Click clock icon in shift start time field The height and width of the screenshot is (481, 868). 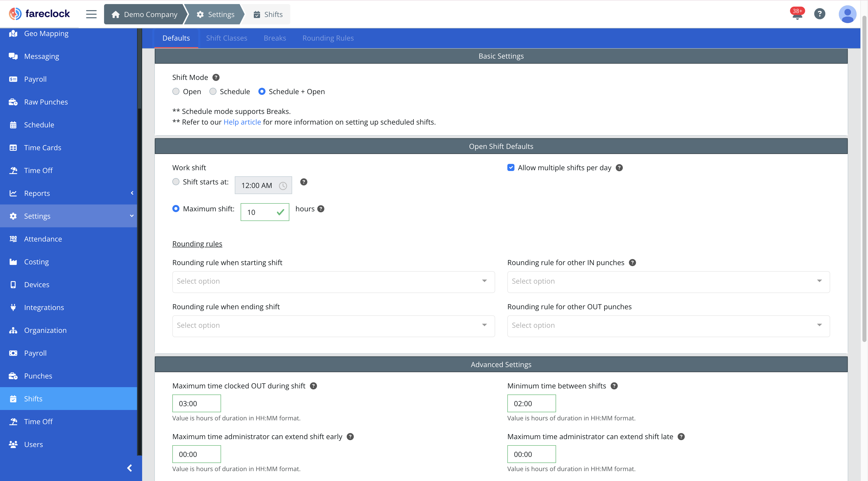(283, 186)
